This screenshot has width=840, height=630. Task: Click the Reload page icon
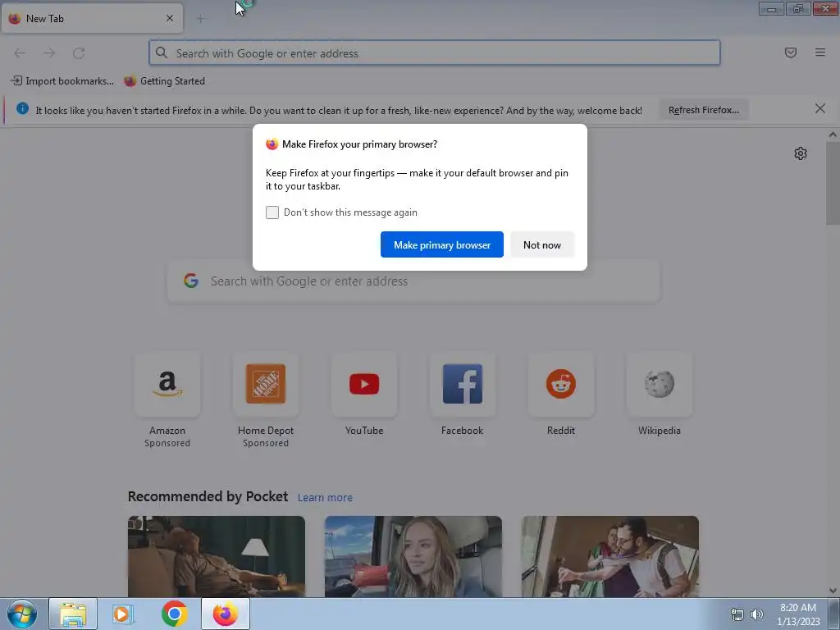[79, 53]
